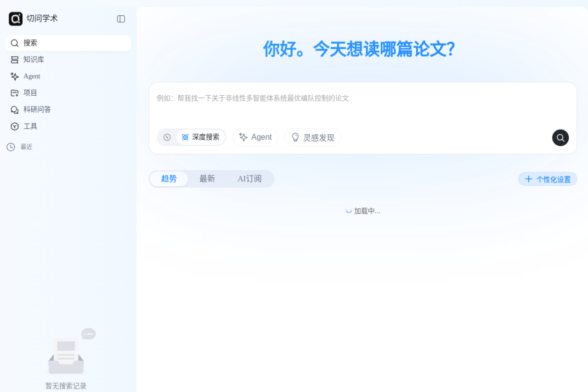Click the 切问学术 logo icon
588x392 pixels.
(16, 19)
